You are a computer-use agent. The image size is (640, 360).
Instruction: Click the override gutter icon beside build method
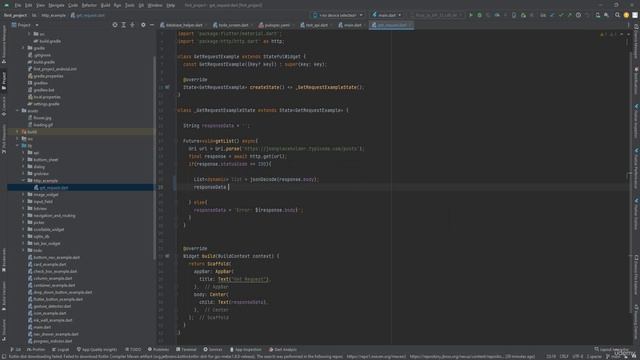coord(167,256)
